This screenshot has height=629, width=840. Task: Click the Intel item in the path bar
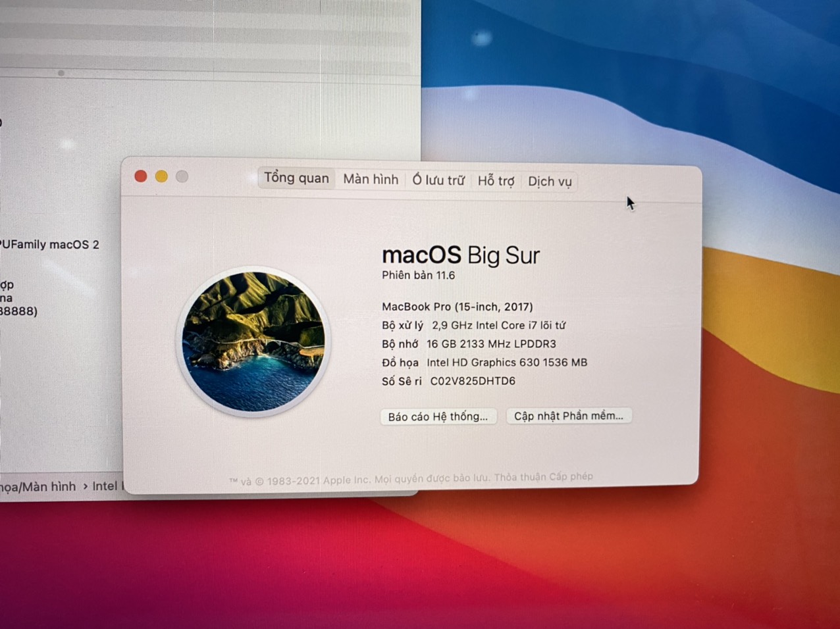click(x=105, y=486)
